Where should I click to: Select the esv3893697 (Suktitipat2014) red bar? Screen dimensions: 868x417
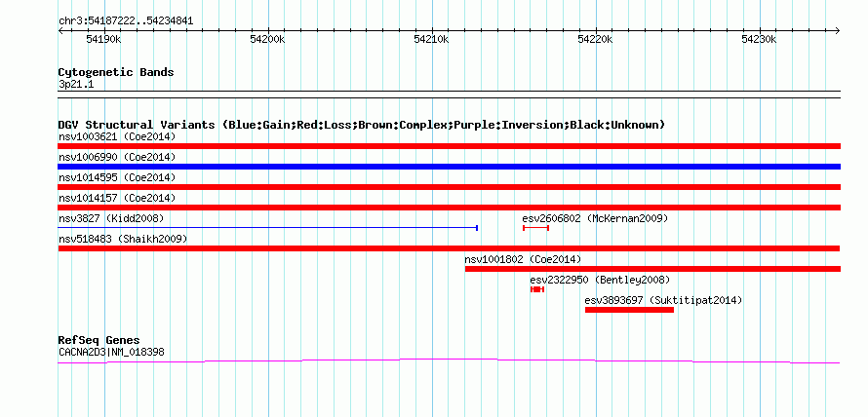point(629,310)
